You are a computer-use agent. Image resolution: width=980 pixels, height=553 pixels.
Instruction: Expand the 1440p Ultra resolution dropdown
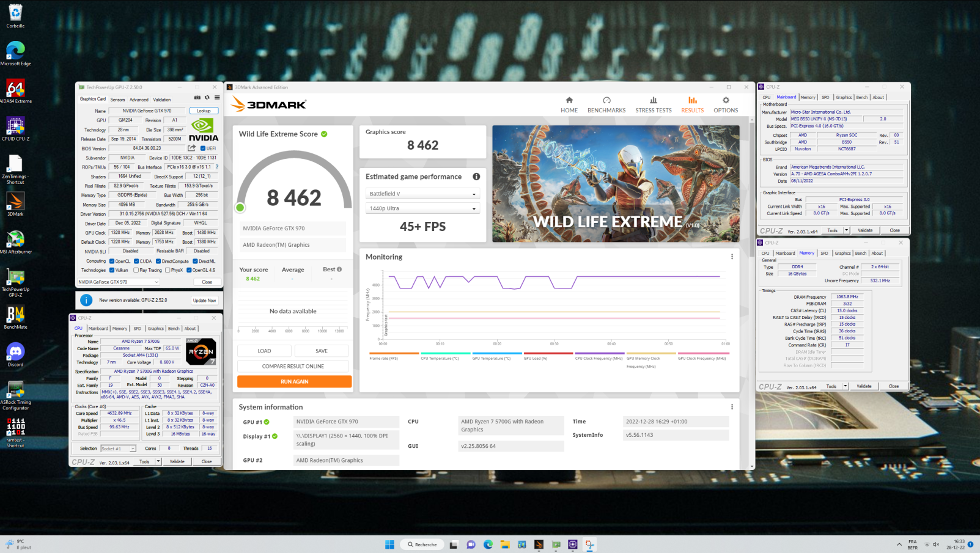click(x=422, y=208)
